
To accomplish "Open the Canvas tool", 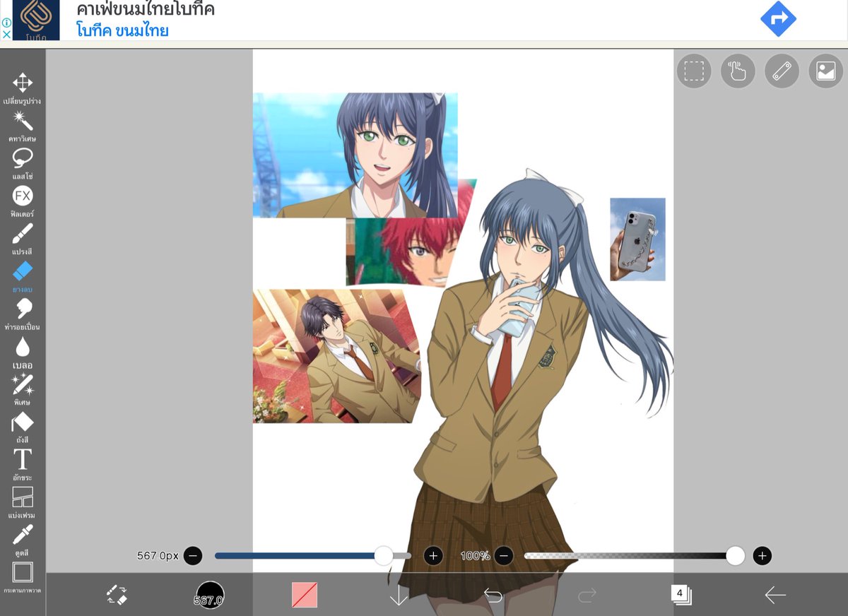I will tap(23, 576).
